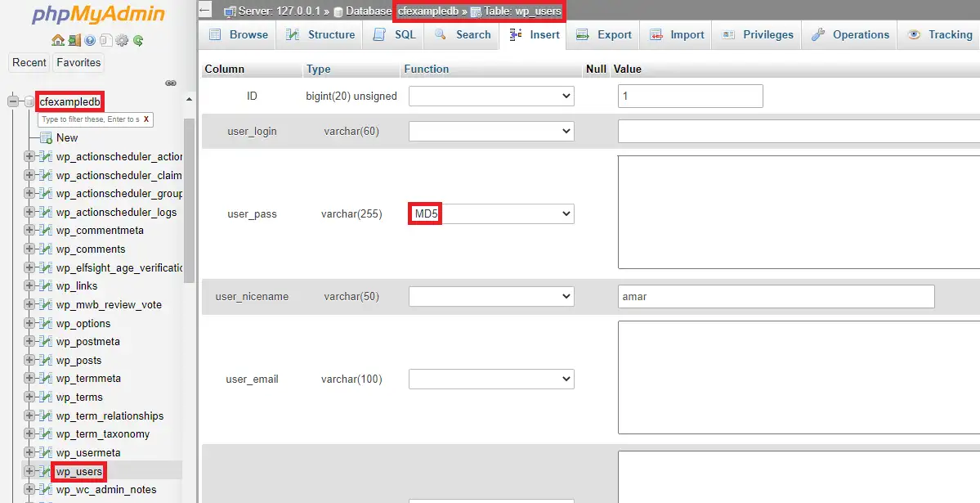
Task: Open the Function dropdown for ID row
Action: pyautogui.click(x=491, y=97)
